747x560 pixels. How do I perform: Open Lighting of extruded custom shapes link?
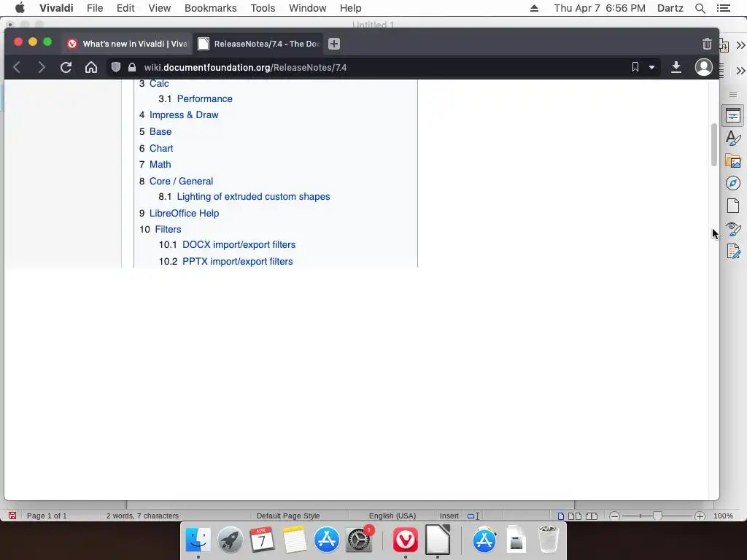tap(253, 196)
